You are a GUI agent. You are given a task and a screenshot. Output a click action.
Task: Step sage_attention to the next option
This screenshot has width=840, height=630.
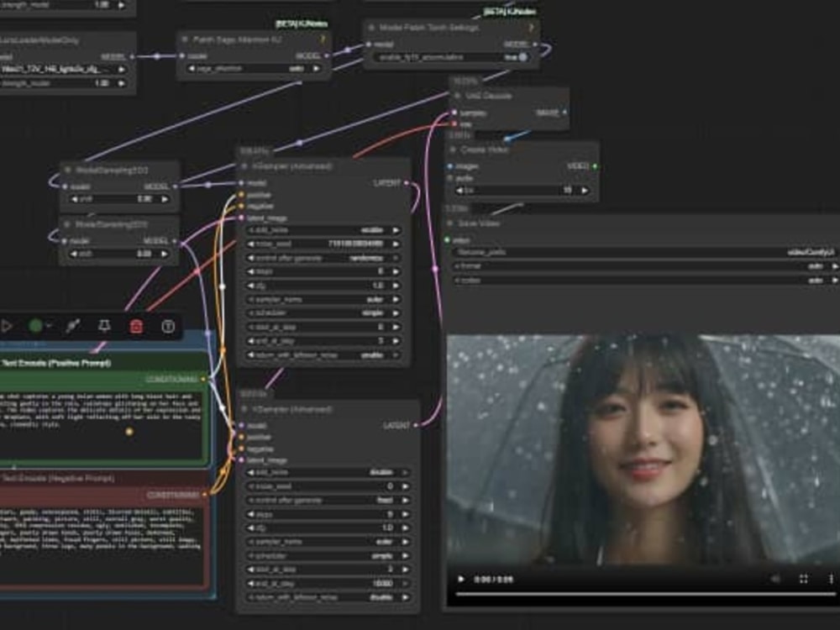[x=316, y=69]
